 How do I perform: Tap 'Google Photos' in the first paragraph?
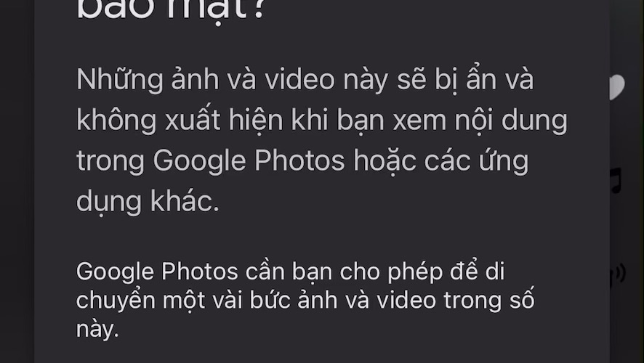[x=249, y=160]
